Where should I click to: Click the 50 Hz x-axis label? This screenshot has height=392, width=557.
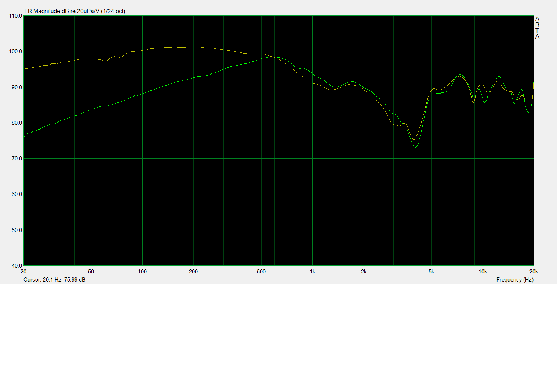(91, 272)
